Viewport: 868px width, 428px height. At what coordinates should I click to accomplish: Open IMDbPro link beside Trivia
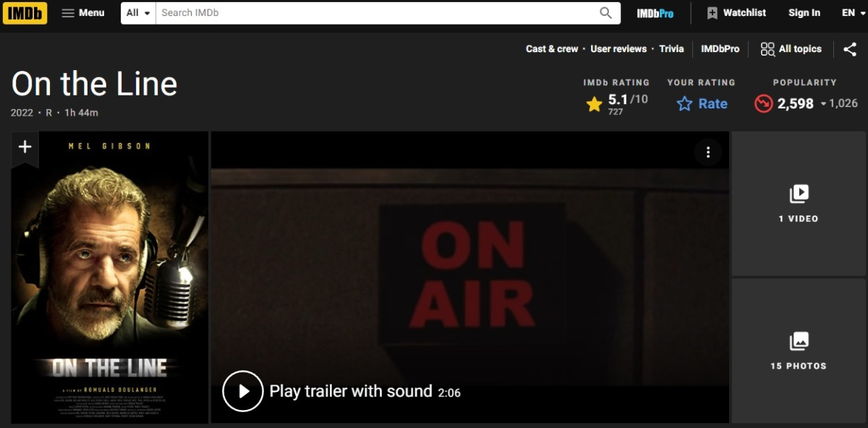click(720, 49)
